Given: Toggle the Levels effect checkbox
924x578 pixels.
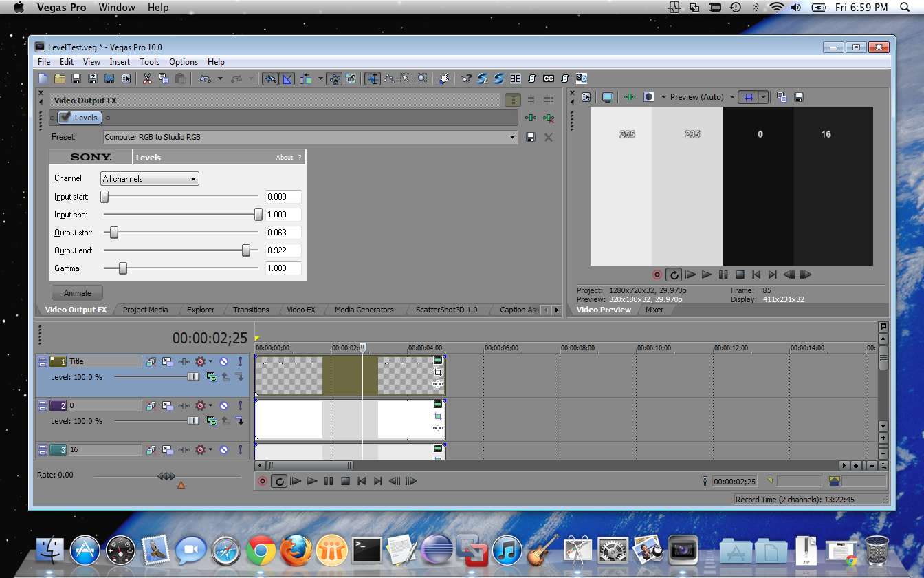Looking at the screenshot, I should 65,118.
